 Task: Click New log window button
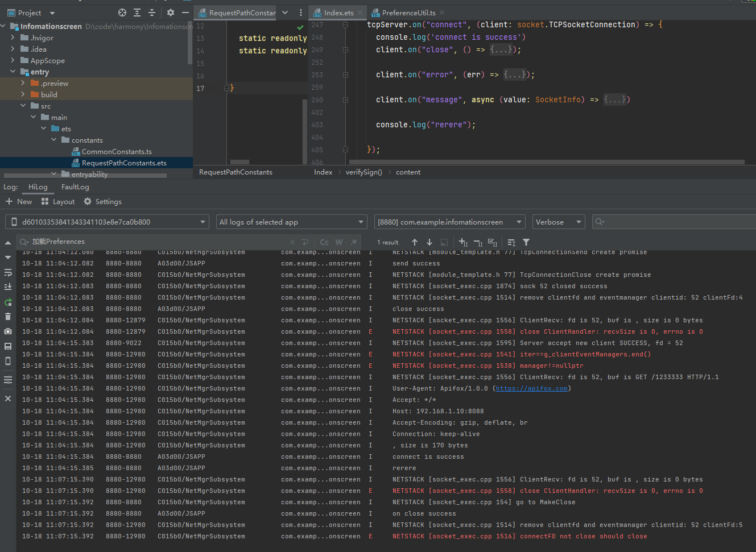pyautogui.click(x=19, y=202)
